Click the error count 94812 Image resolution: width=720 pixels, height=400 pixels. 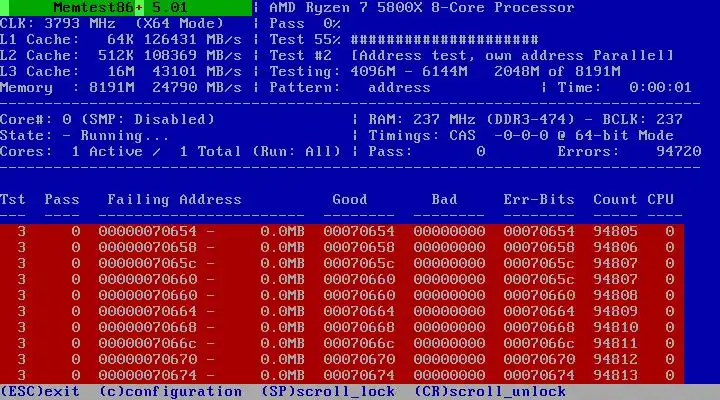click(x=615, y=360)
